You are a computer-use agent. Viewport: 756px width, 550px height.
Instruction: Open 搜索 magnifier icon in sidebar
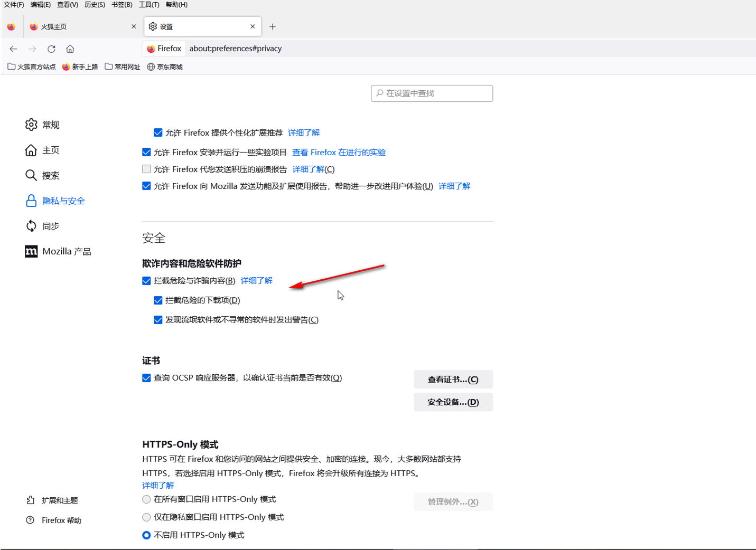click(31, 175)
